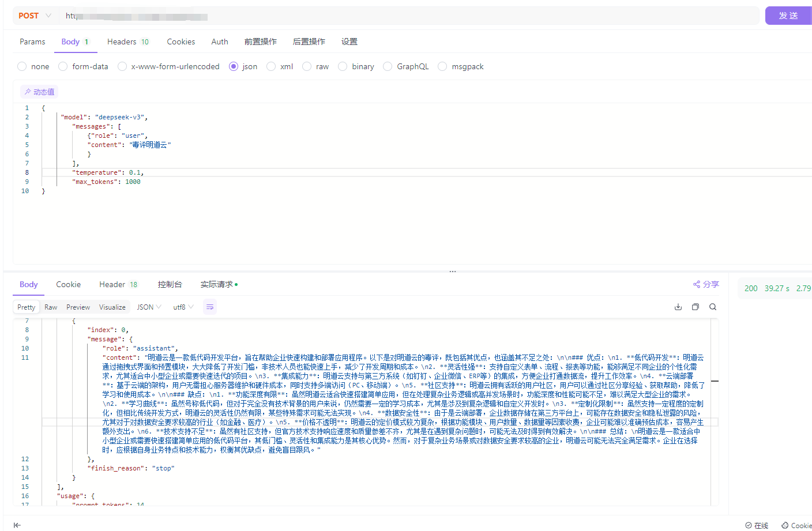The image size is (812, 531).
Task: Open the POST method dropdown
Action: tap(35, 16)
